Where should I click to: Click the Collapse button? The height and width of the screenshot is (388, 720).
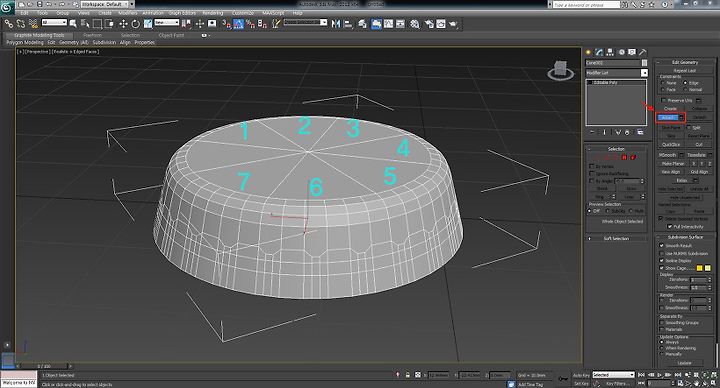tap(699, 108)
